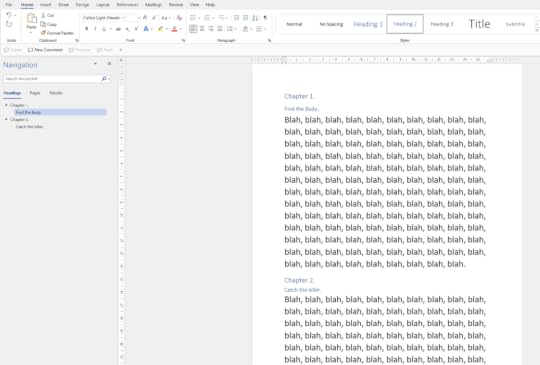The width and height of the screenshot is (540, 365).
Task: Click the Justify alignment icon
Action: pyautogui.click(x=220, y=29)
